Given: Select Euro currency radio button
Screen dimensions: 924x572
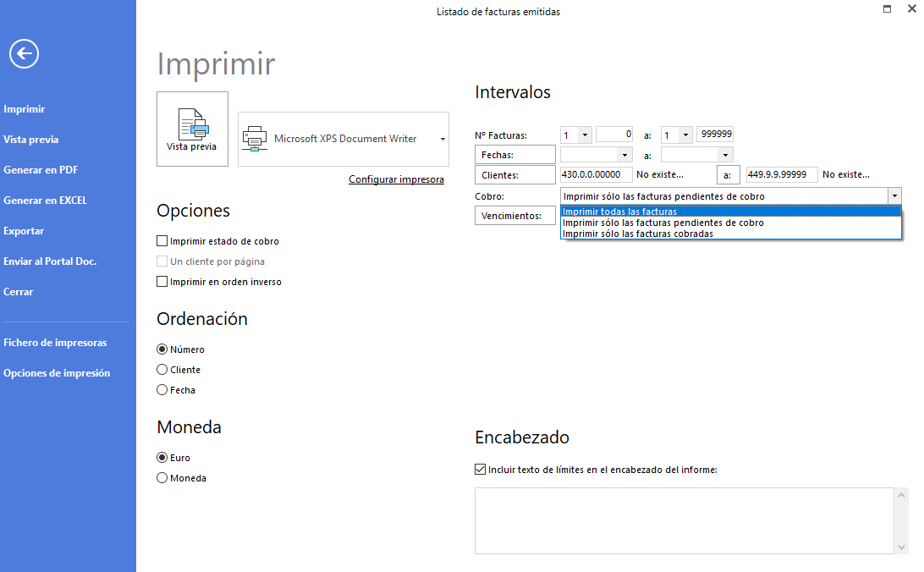Looking at the screenshot, I should point(162,458).
